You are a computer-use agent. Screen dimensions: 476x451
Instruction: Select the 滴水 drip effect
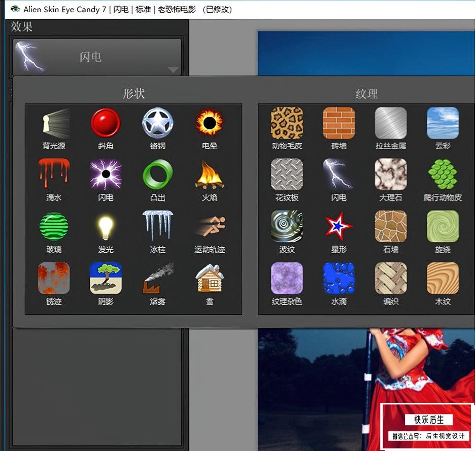tap(54, 174)
